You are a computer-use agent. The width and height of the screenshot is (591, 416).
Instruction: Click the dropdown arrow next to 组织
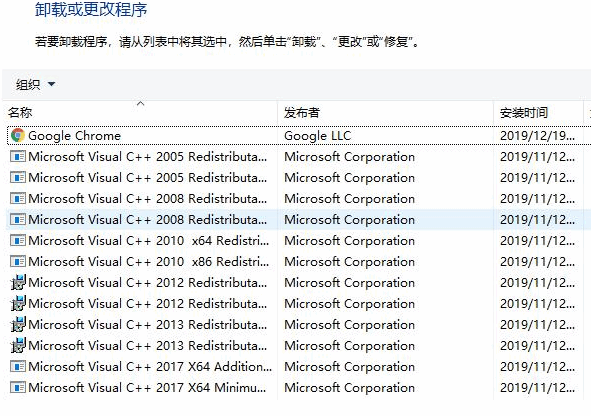coord(52,84)
